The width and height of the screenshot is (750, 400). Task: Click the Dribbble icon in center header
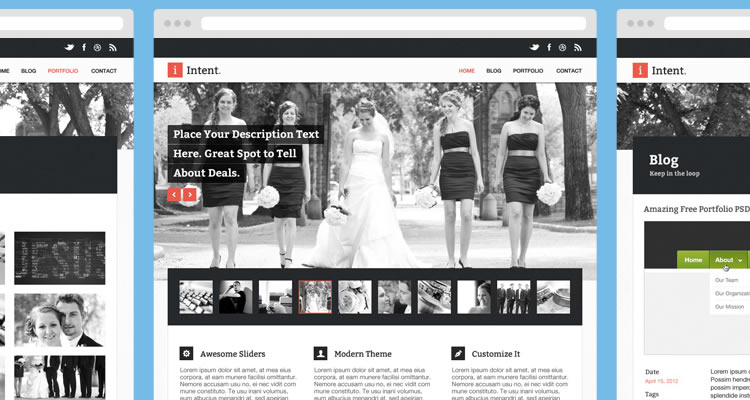click(x=562, y=47)
